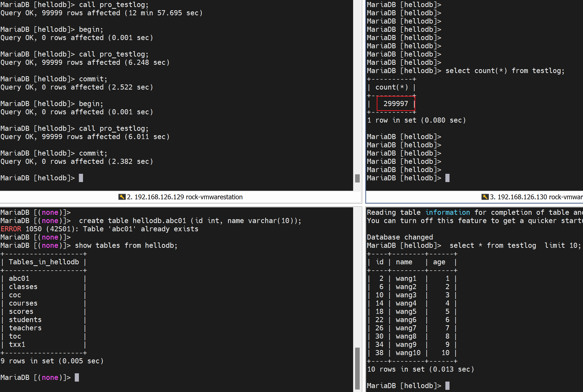
Task: Click the 'wang10' row in testlog results
Action: (408, 353)
